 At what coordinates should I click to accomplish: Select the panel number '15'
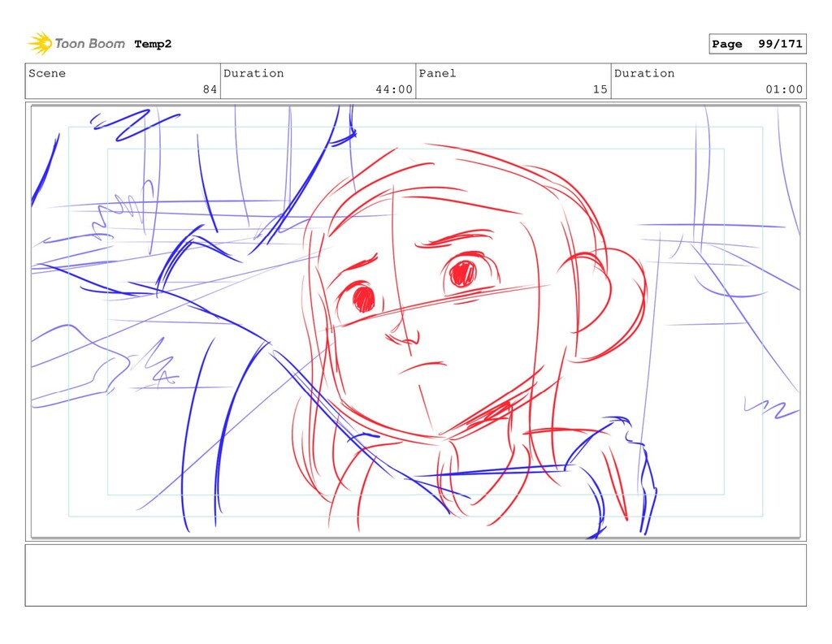pos(600,89)
